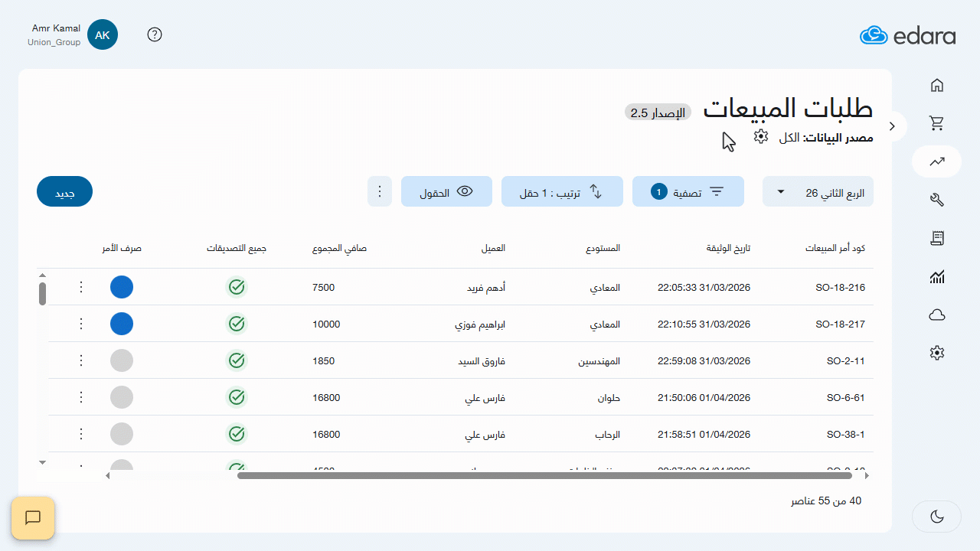
Task: Open order SO-18-216
Action: [840, 288]
